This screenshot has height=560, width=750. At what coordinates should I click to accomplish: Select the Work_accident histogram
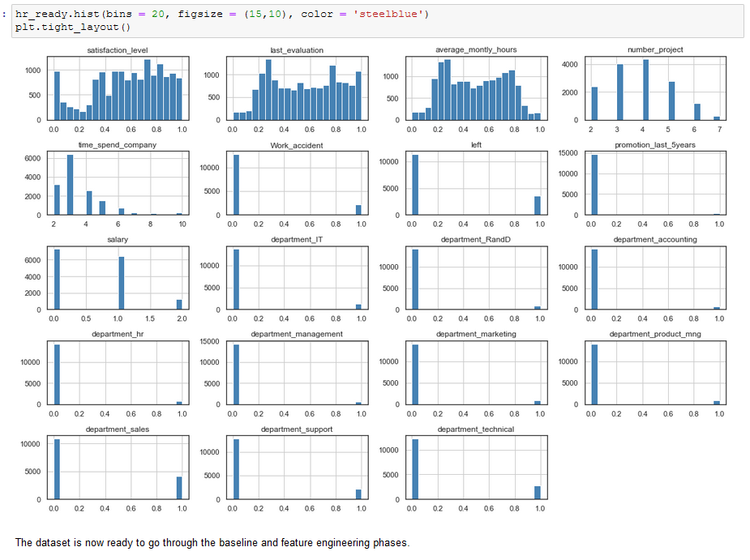click(x=297, y=183)
